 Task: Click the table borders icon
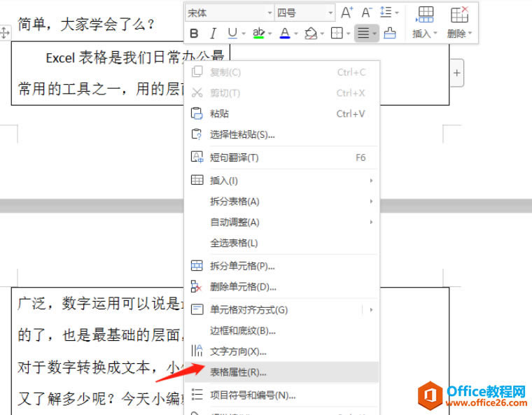click(x=337, y=34)
